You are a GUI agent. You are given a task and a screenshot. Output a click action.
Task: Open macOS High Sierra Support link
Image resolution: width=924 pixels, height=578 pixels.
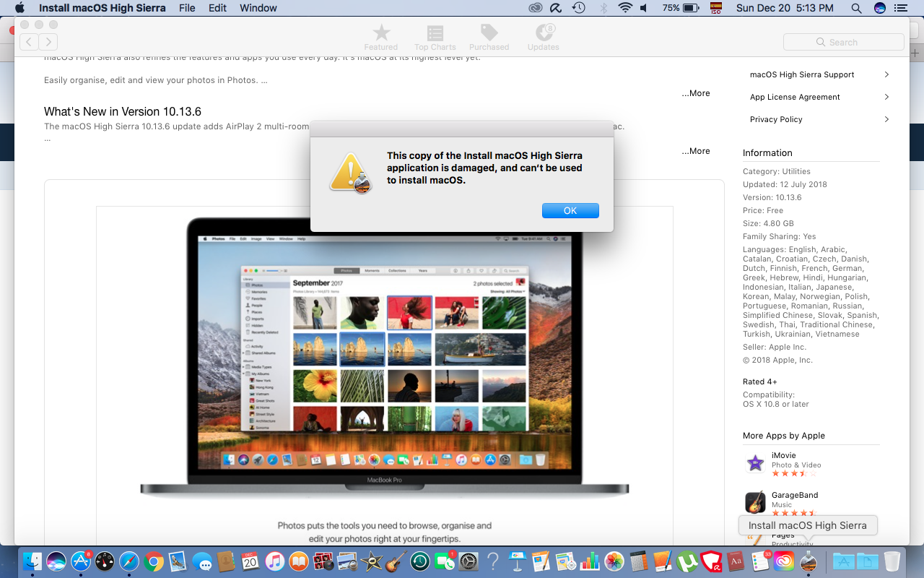(802, 74)
